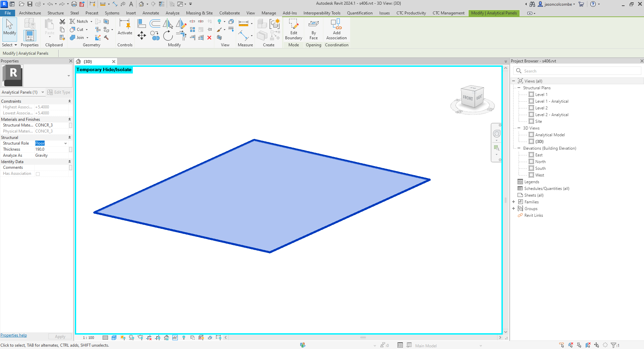Screen dimensions: 644x349
Task: Open the Notch dropdown arrow
Action: click(91, 21)
